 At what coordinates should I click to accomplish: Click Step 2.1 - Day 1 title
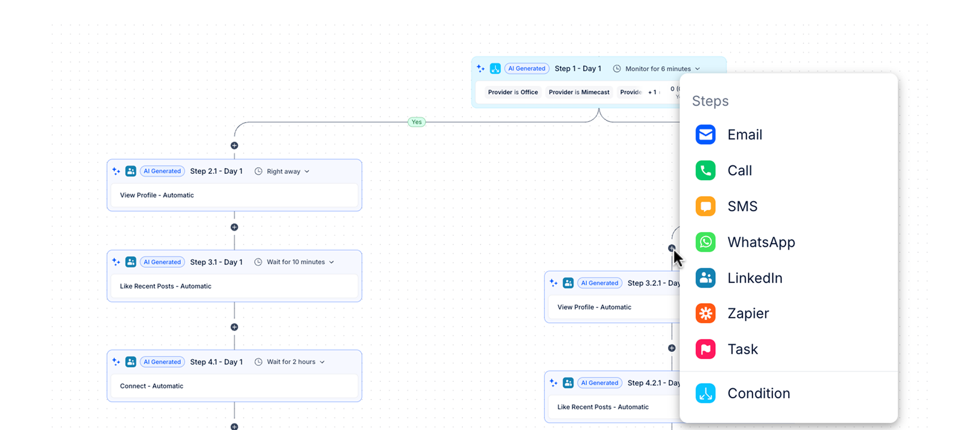(x=217, y=171)
